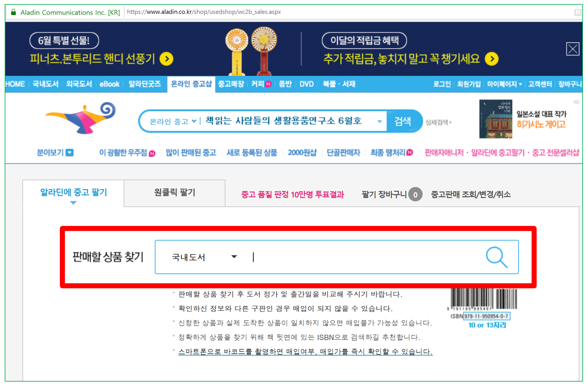Click the 이달의 적립금 혜택 badge
This screenshot has width=588, height=386.
coord(364,41)
